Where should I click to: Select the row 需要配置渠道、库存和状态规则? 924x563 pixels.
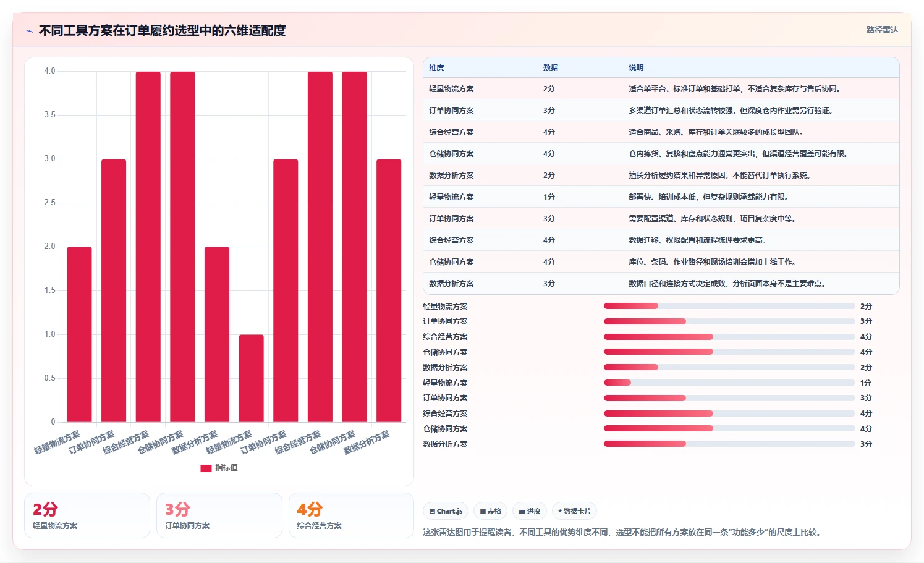click(661, 219)
